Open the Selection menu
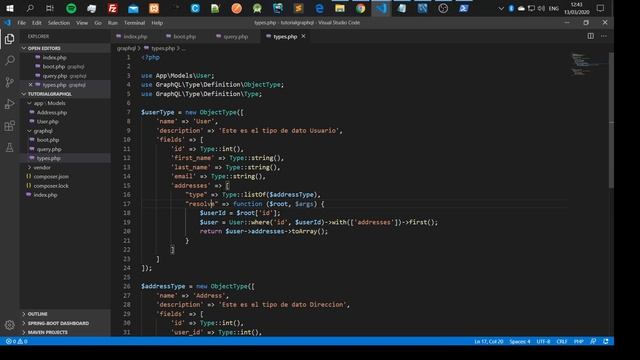Viewport: 640px width, 360px height. (x=59, y=23)
